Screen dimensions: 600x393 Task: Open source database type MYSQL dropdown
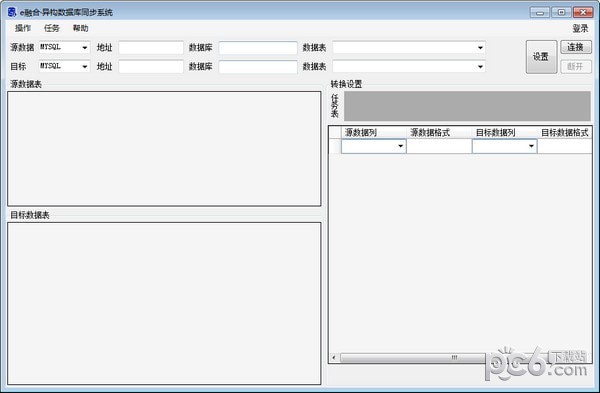point(64,47)
